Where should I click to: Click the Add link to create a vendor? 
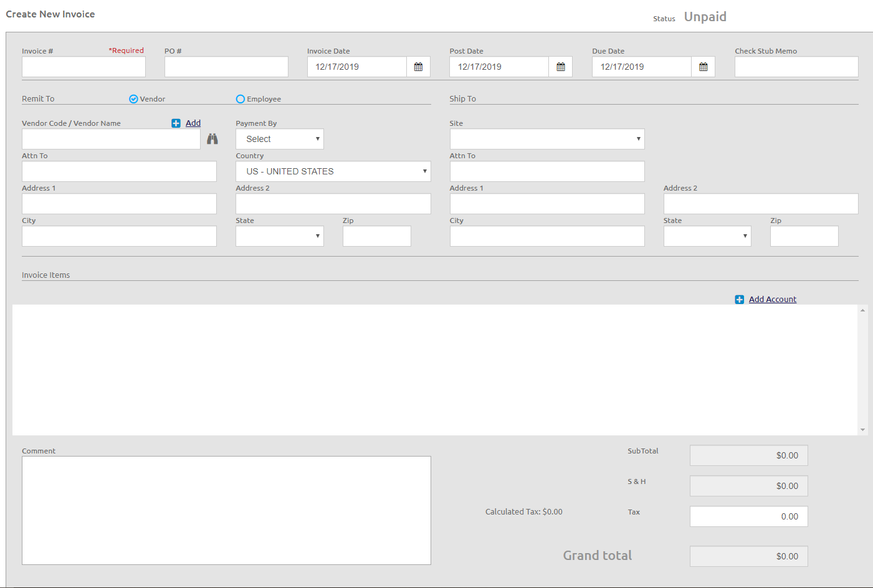click(x=193, y=123)
